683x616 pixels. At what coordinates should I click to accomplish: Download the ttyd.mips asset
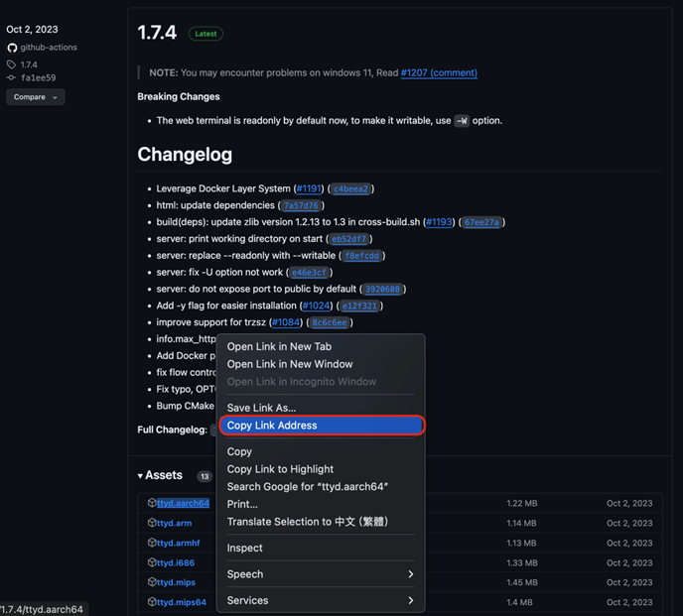click(x=176, y=582)
